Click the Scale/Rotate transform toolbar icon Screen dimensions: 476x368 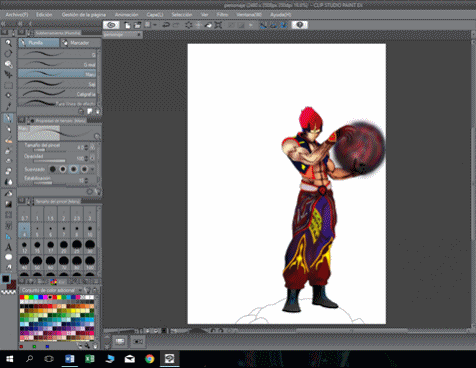pos(218,25)
